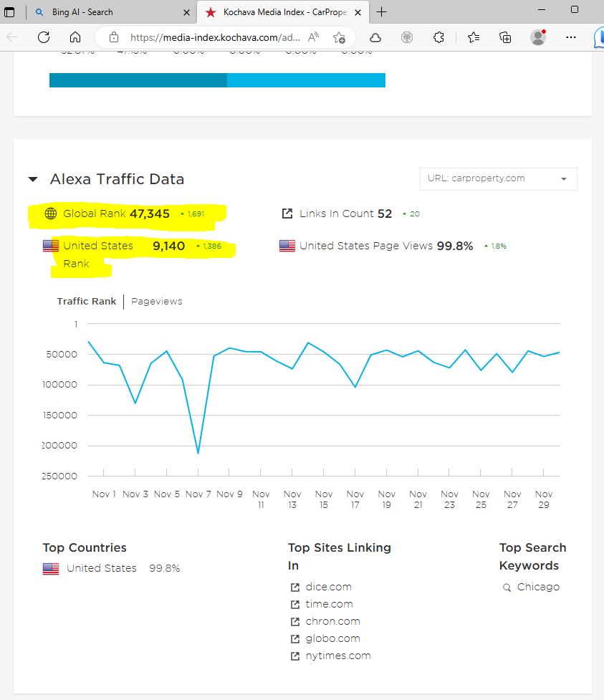Open the round gray extension icon
Screen dimensions: 604x700
[407, 37]
